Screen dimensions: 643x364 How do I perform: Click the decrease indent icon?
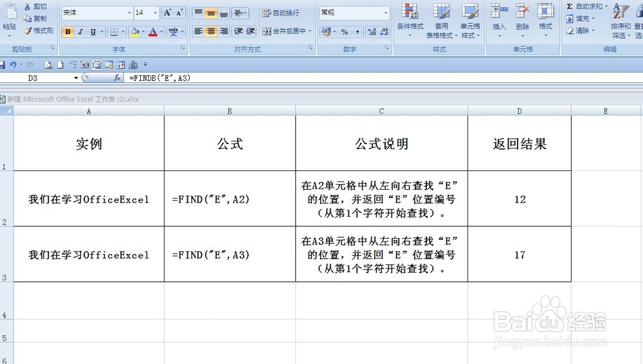(238, 31)
